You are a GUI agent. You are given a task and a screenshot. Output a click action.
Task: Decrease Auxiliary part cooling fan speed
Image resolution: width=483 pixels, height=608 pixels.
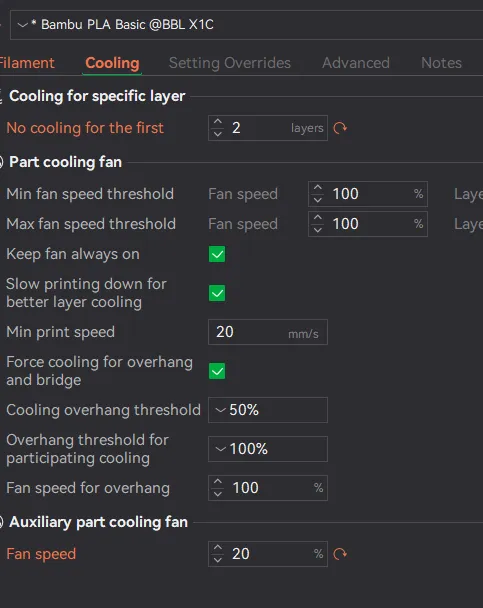tap(218, 560)
